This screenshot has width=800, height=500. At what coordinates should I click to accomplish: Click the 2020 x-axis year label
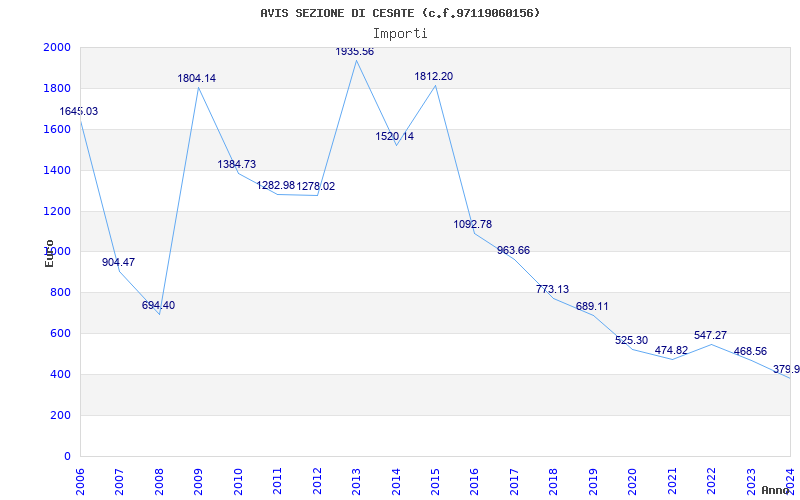coord(633,481)
